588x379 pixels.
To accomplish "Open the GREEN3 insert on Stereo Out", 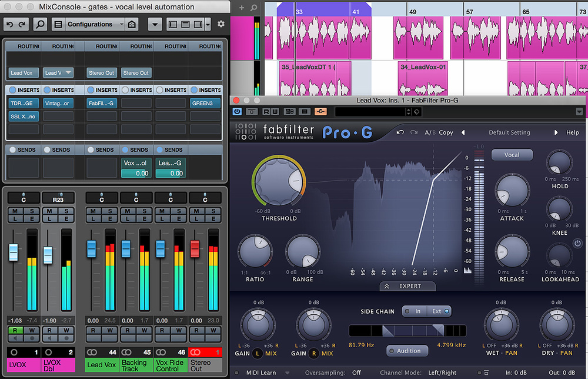I will tap(205, 103).
